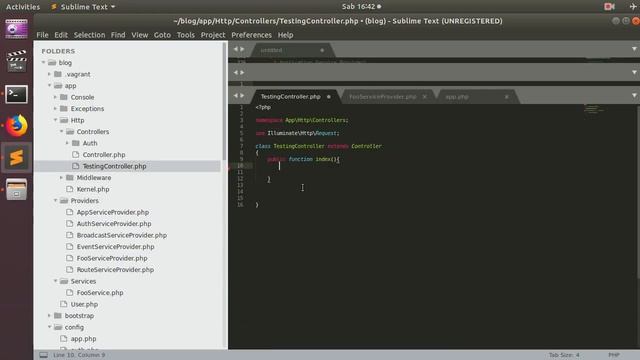Image resolution: width=640 pixels, height=360 pixels.
Task: Open the video editor clapperboard dock icon
Action: click(x=16, y=61)
